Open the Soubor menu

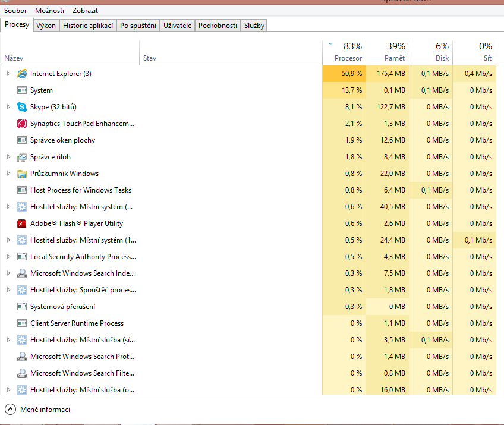pyautogui.click(x=15, y=11)
